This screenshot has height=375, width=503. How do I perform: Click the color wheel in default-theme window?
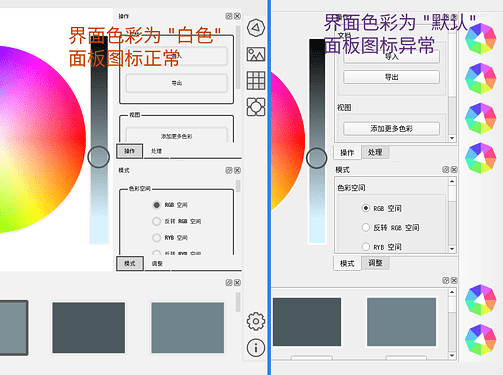(287, 142)
